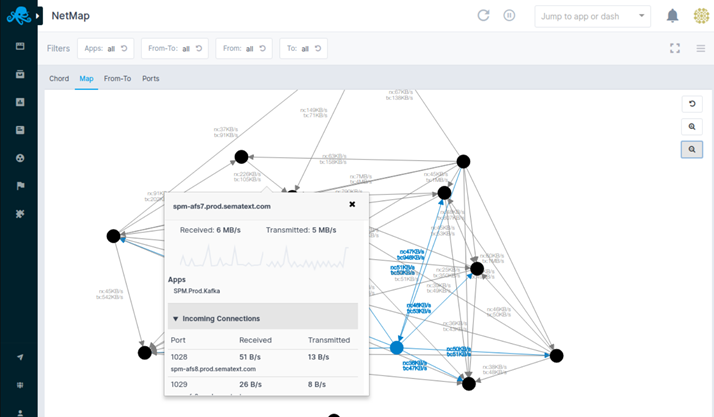Toggle fullscreen view

point(675,48)
